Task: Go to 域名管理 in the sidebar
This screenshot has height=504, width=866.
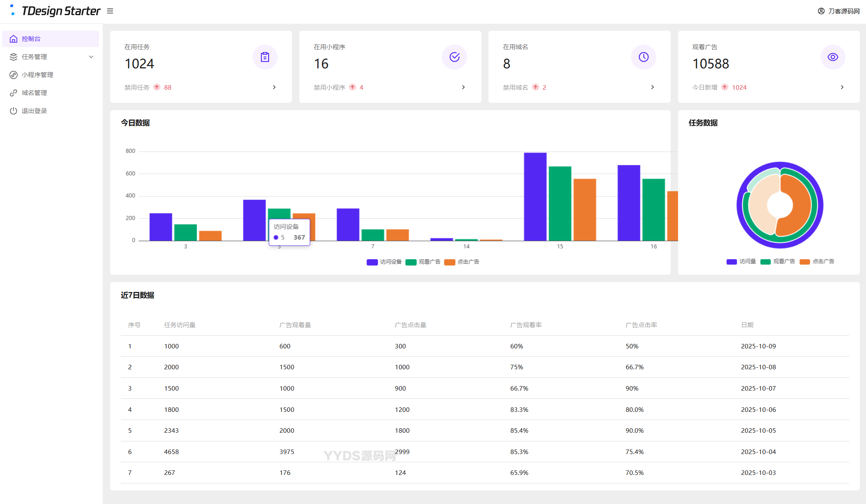Action: coord(34,93)
